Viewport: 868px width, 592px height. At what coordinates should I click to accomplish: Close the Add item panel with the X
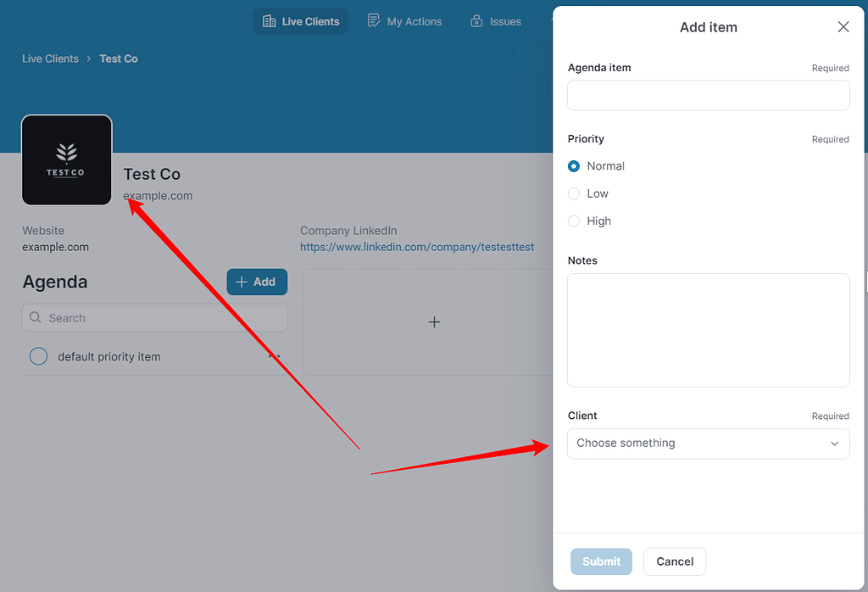point(843,26)
